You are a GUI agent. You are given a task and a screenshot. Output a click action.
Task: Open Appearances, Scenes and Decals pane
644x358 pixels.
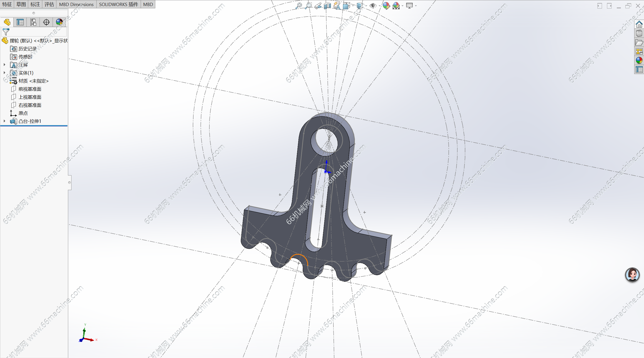[639, 60]
